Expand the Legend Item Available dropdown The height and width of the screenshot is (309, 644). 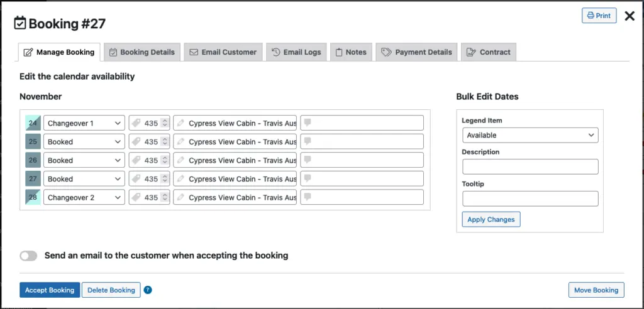530,135
